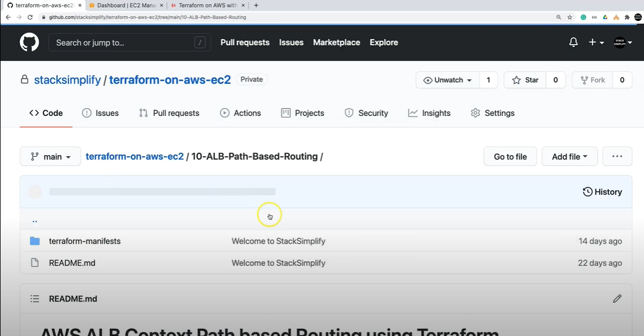Screen dimensions: 644x336
Task: Go forward in browser
Action: 19,17
